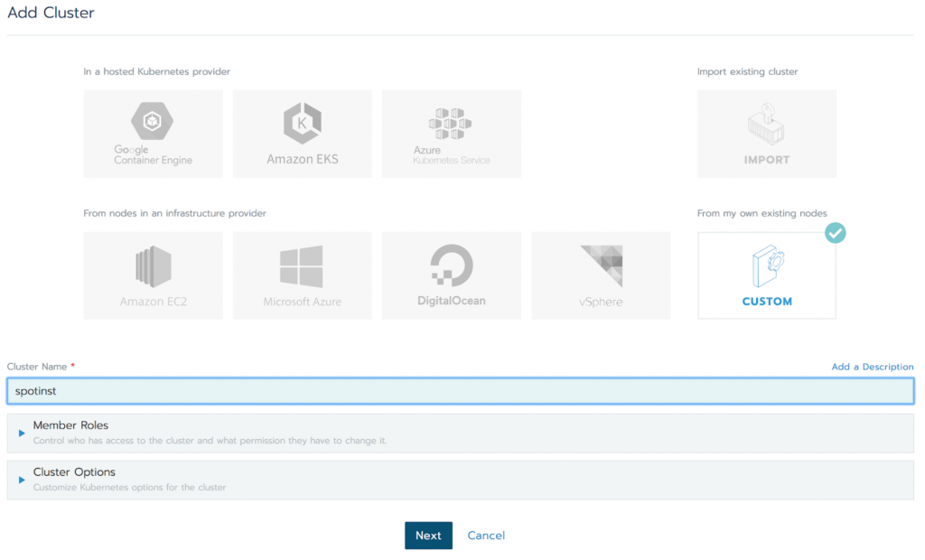Click the Amazon EKS hexagon logo
925x560 pixels.
pyautogui.click(x=302, y=121)
